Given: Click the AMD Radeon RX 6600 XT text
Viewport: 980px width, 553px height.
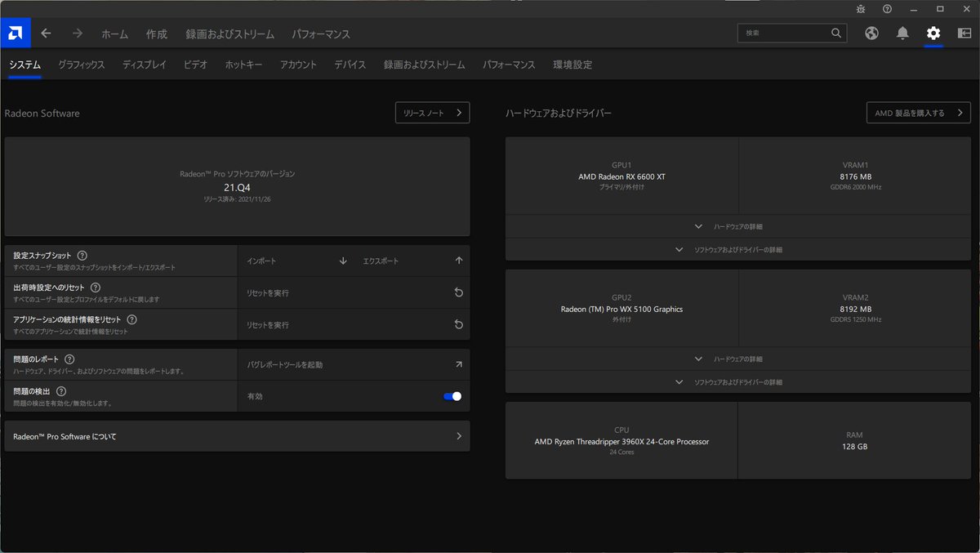Looking at the screenshot, I should (621, 176).
